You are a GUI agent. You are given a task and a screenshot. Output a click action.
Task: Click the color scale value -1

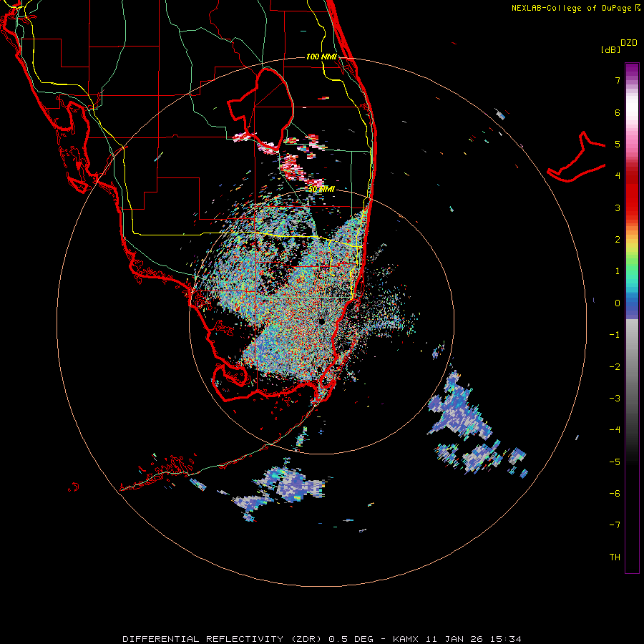click(615, 335)
